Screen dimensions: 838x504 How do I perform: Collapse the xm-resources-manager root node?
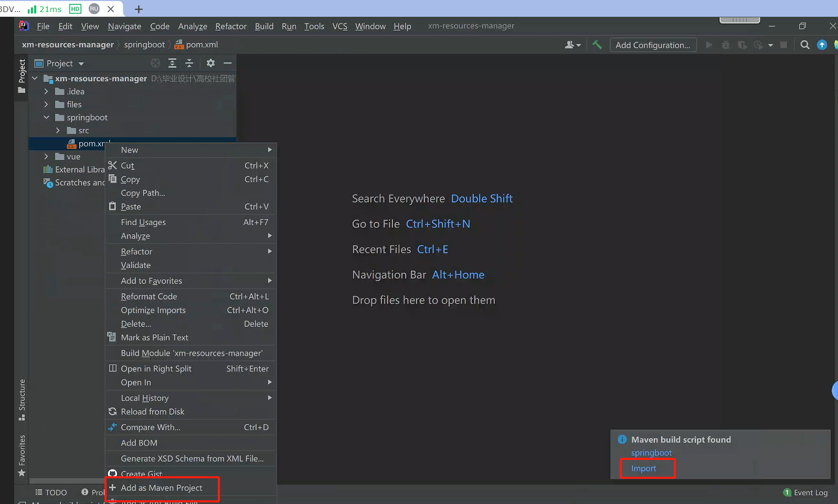pyautogui.click(x=35, y=78)
